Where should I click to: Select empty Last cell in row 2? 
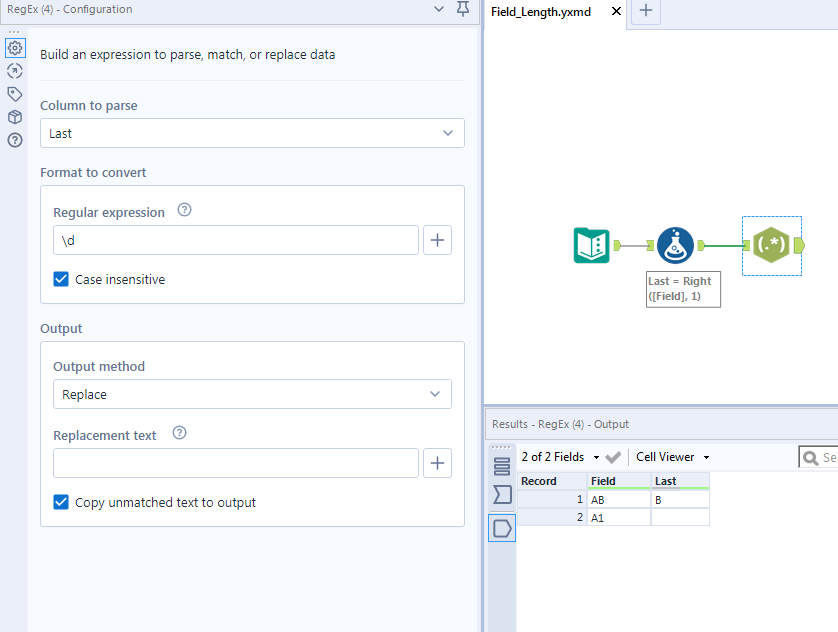pos(680,517)
